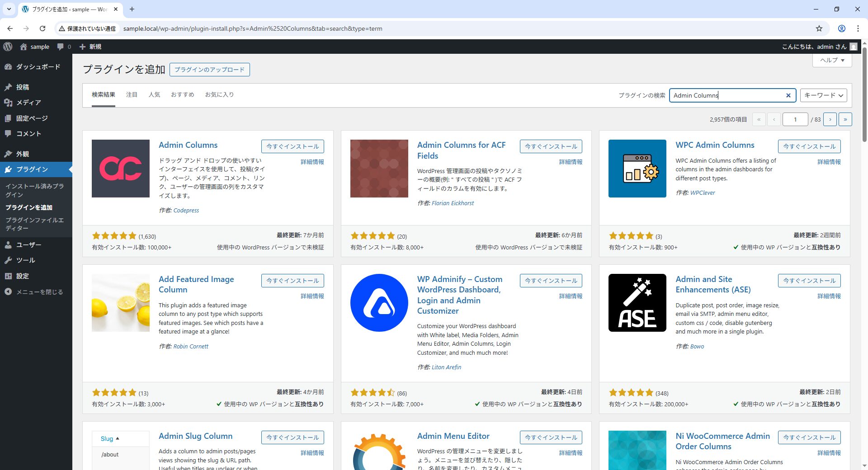Click the not-secure warning icon in address bar
868x470 pixels.
click(62, 28)
